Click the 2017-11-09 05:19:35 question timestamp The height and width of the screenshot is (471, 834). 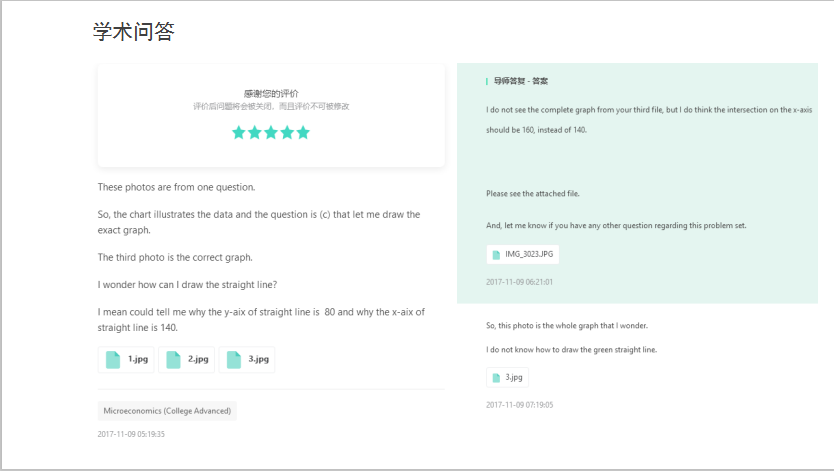point(131,434)
